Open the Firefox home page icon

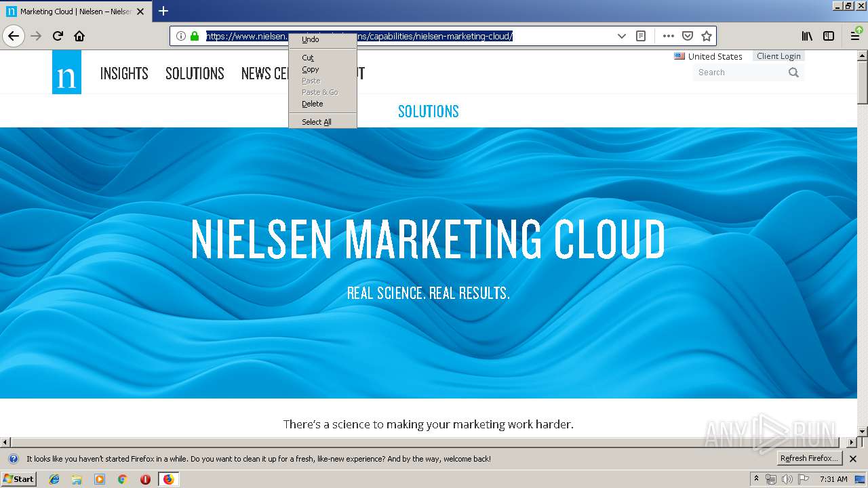[x=79, y=36]
